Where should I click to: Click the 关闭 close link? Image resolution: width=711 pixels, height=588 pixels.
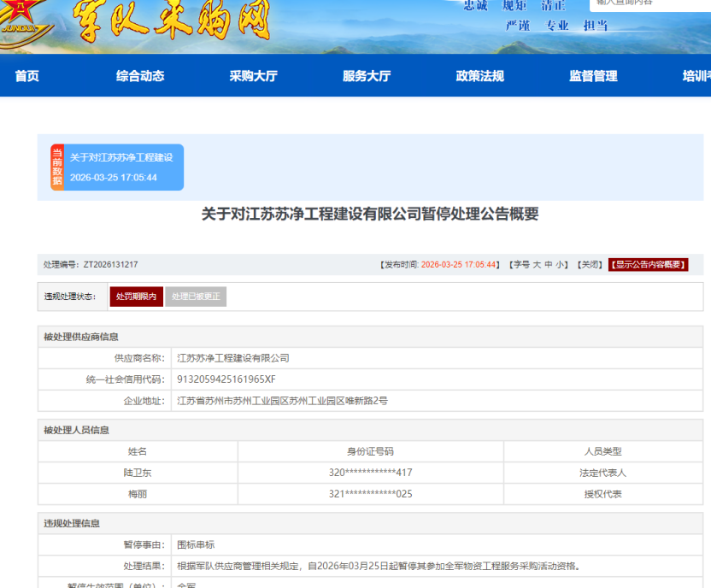[590, 265]
